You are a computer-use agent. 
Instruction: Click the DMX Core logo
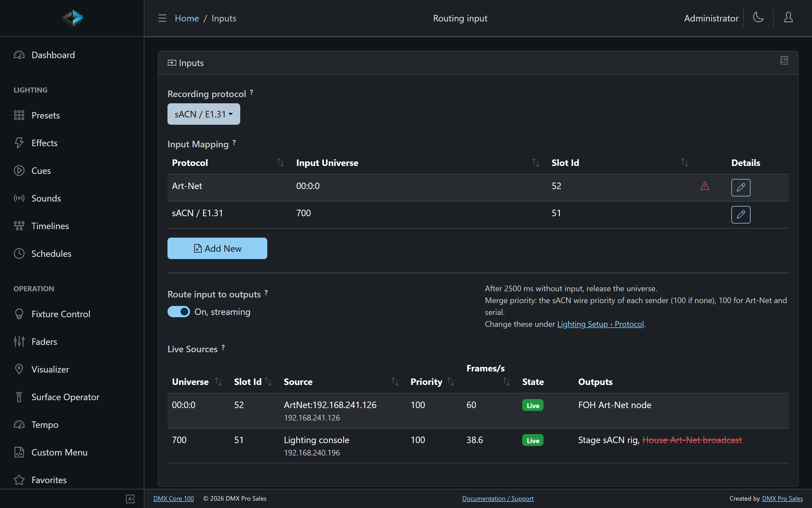point(72,18)
